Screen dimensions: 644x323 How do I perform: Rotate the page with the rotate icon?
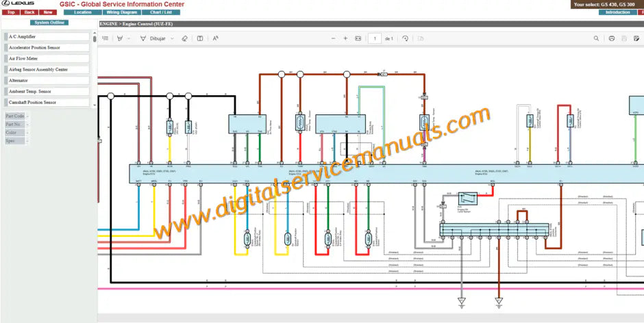pyautogui.click(x=406, y=38)
